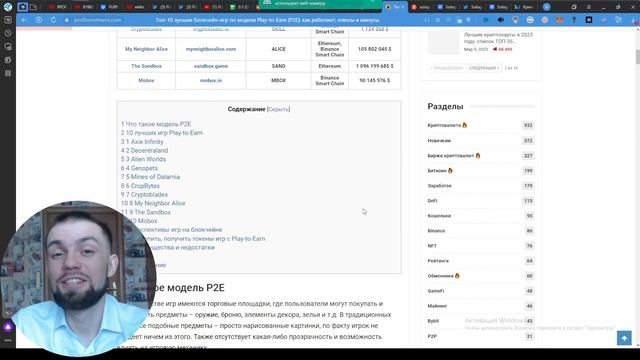The width and height of the screenshot is (640, 360).
Task: Open the 'Новичкам' category
Action: click(x=439, y=140)
